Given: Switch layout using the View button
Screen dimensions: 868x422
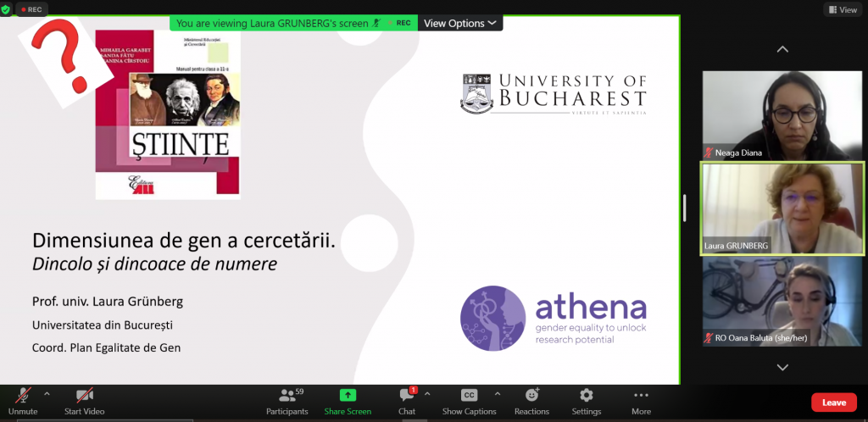Looking at the screenshot, I should pos(842,10).
